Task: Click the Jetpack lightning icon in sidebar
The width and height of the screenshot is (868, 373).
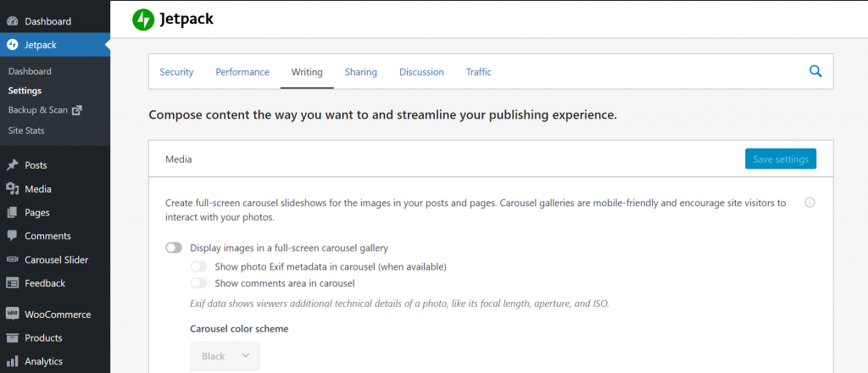Action: pos(12,45)
